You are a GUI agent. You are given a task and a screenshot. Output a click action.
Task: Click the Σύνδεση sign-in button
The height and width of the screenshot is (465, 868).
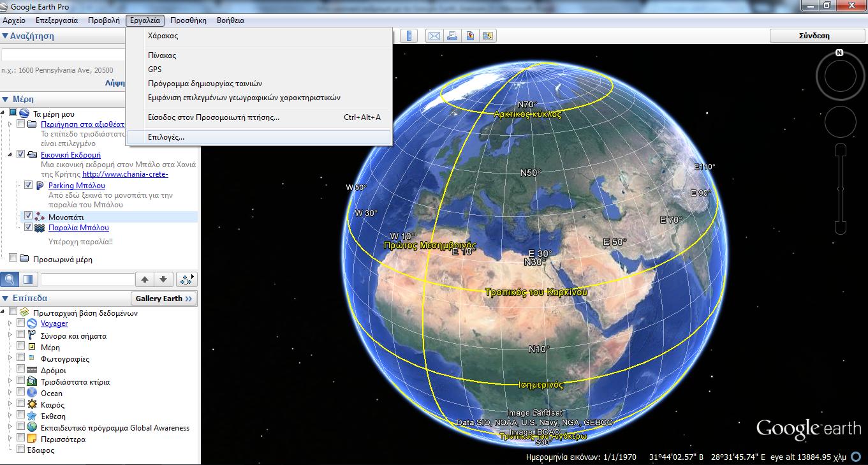(x=814, y=36)
